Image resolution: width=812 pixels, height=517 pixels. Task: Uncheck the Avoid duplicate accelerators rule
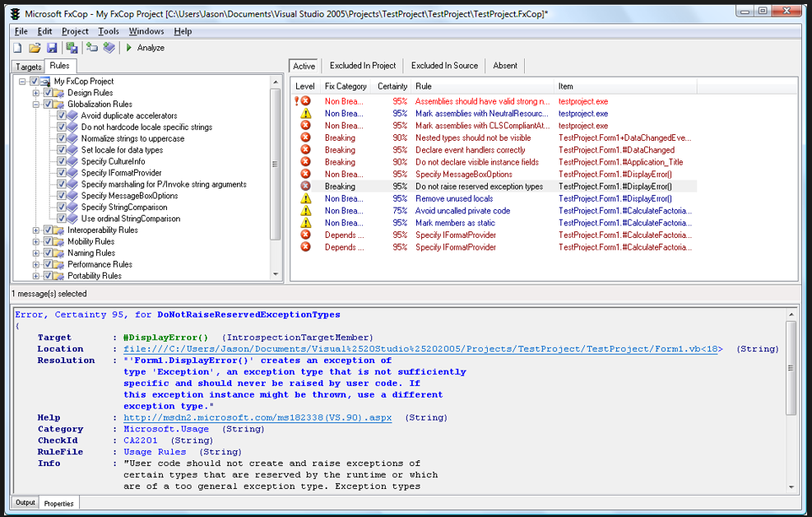pos(62,116)
